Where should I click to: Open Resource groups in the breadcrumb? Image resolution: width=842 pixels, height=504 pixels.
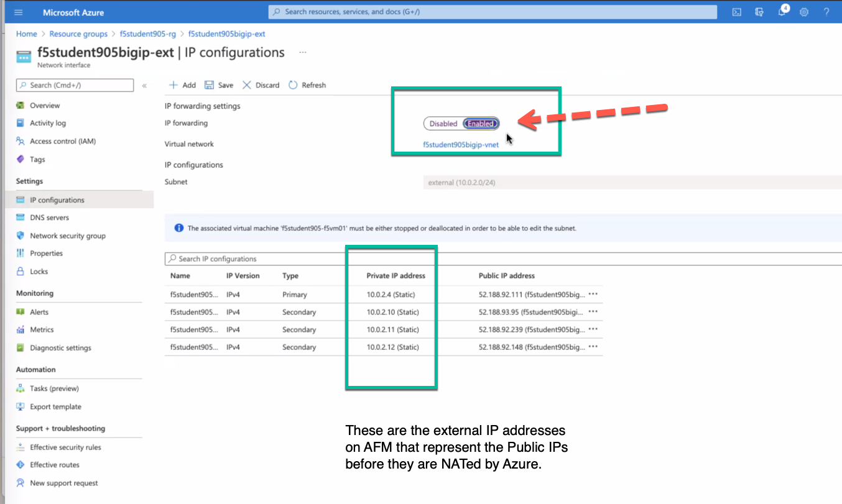[78, 34]
